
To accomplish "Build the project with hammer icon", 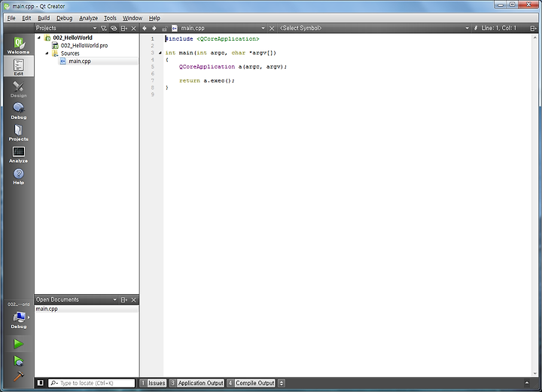I will (19, 375).
